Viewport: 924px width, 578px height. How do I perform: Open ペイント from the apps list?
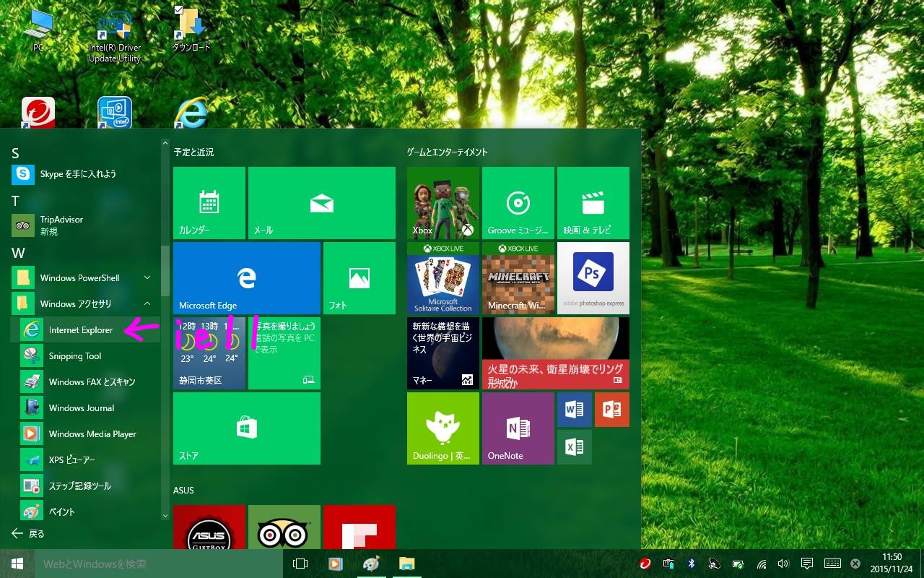click(x=85, y=512)
